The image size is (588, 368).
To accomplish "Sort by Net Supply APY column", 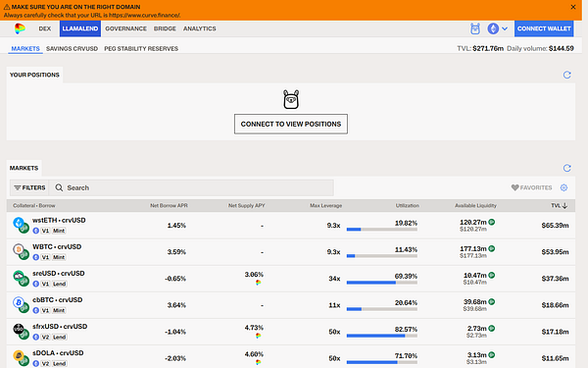I will point(246,205).
